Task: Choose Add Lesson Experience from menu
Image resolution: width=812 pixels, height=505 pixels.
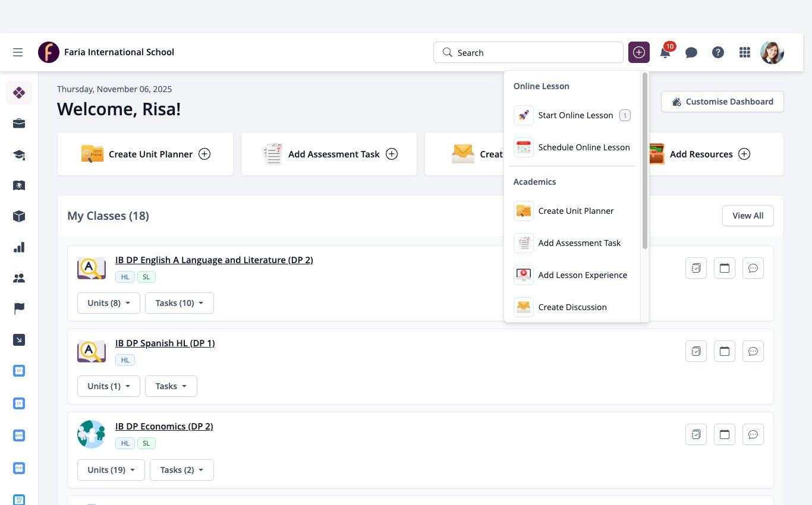Action: click(572, 275)
